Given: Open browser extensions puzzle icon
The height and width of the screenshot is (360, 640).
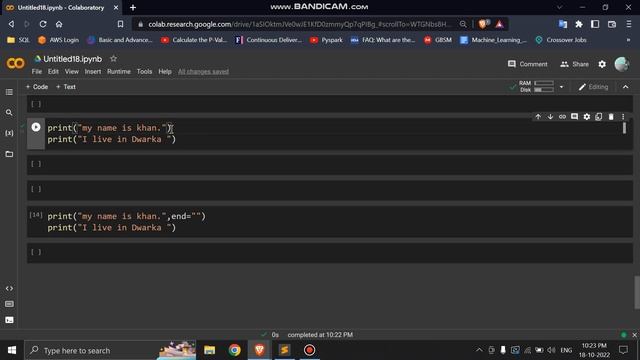Looking at the screenshot, I should [x=579, y=24].
